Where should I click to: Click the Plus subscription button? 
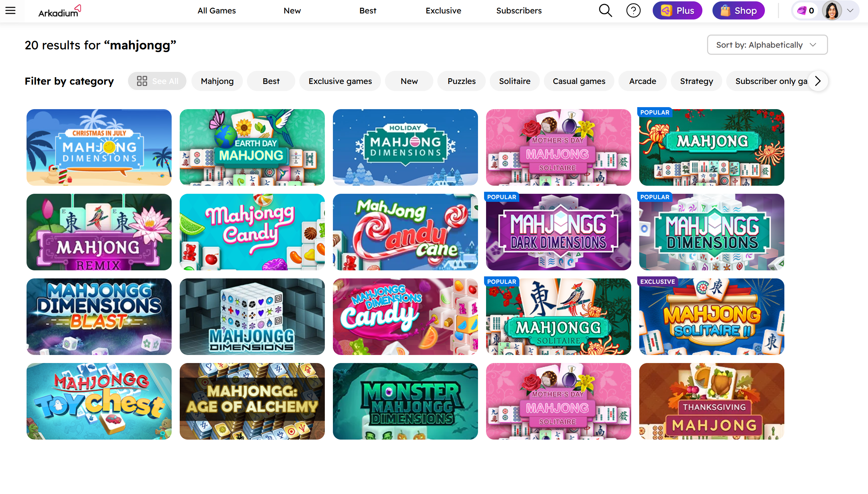[x=677, y=10]
